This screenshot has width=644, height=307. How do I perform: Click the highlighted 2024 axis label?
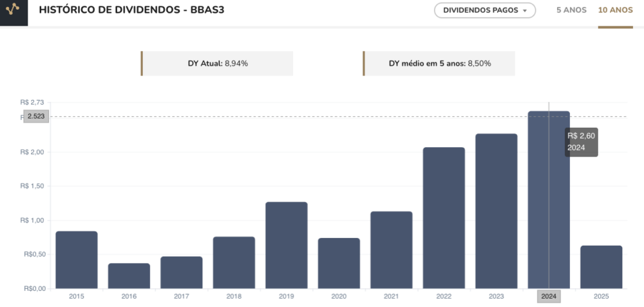tap(549, 296)
